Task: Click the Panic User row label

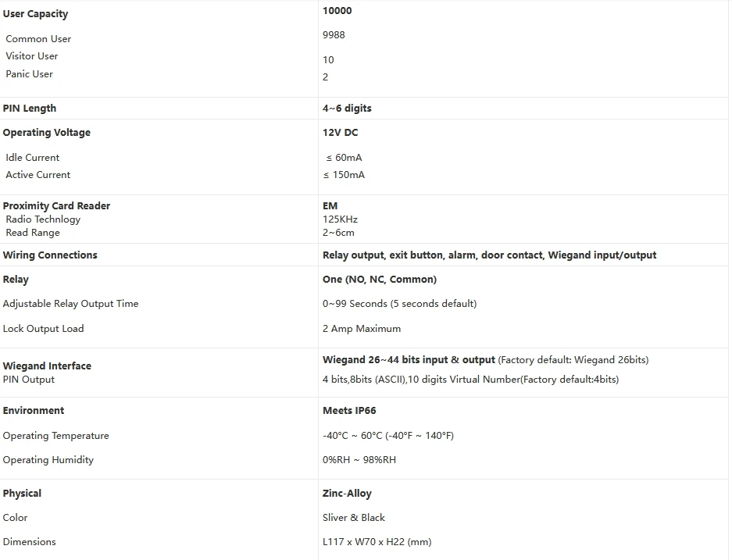Action: click(x=29, y=73)
